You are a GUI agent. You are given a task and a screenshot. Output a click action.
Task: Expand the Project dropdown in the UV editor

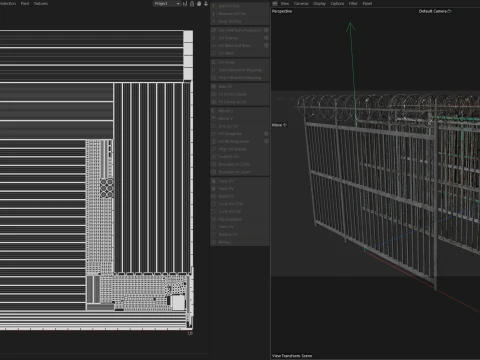tap(167, 3)
